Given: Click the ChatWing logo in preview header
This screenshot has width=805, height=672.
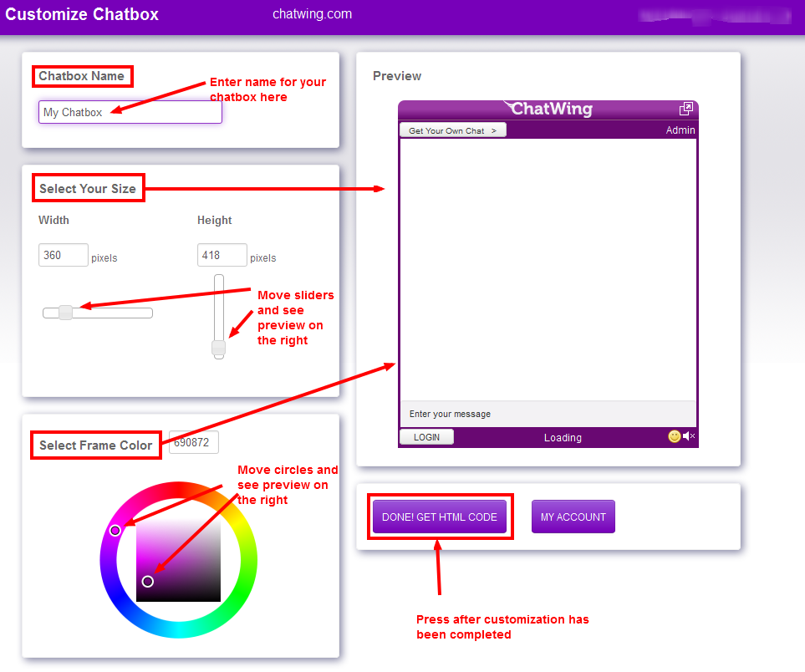Looking at the screenshot, I should click(548, 109).
